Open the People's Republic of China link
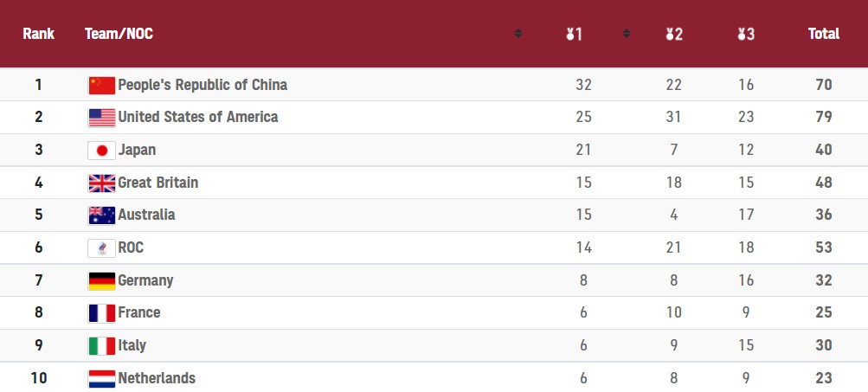Viewport: 868px width, 392px height. click(203, 85)
